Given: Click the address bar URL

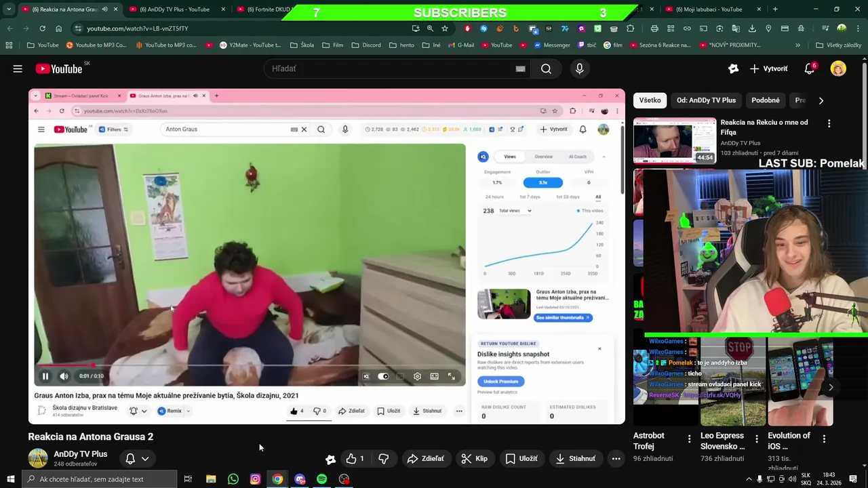Looking at the screenshot, I should coord(138,28).
